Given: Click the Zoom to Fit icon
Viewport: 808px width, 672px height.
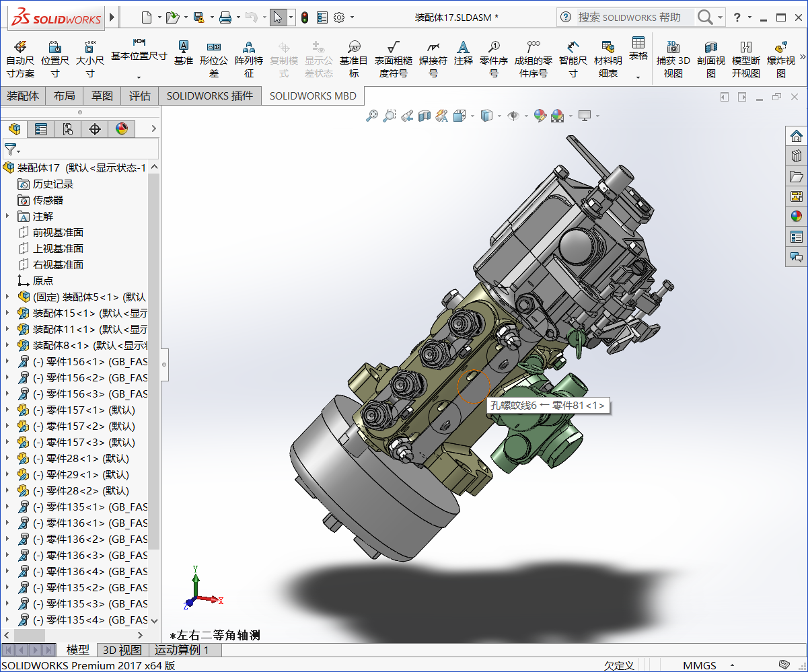Looking at the screenshot, I should (x=372, y=116).
